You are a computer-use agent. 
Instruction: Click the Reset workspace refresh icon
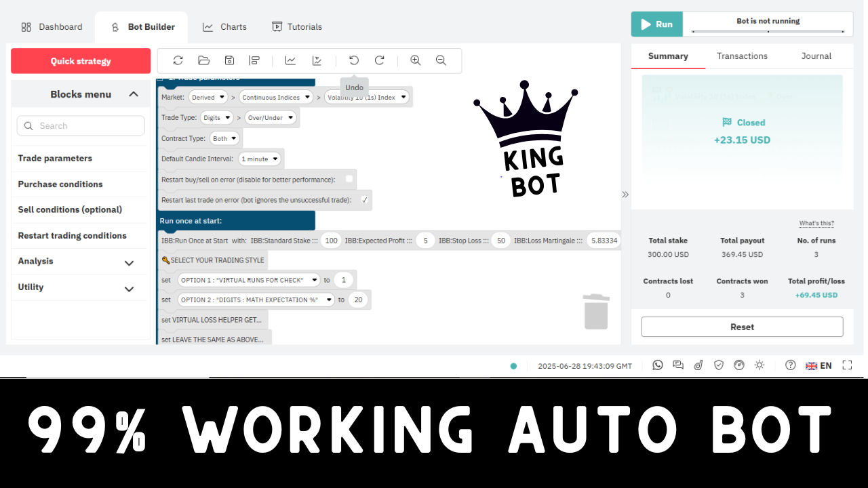click(x=178, y=60)
